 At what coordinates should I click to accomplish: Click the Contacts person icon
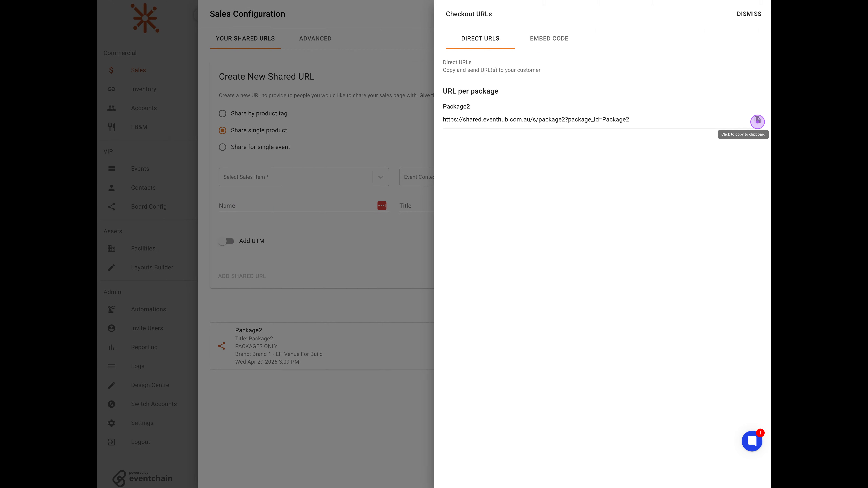pos(112,188)
